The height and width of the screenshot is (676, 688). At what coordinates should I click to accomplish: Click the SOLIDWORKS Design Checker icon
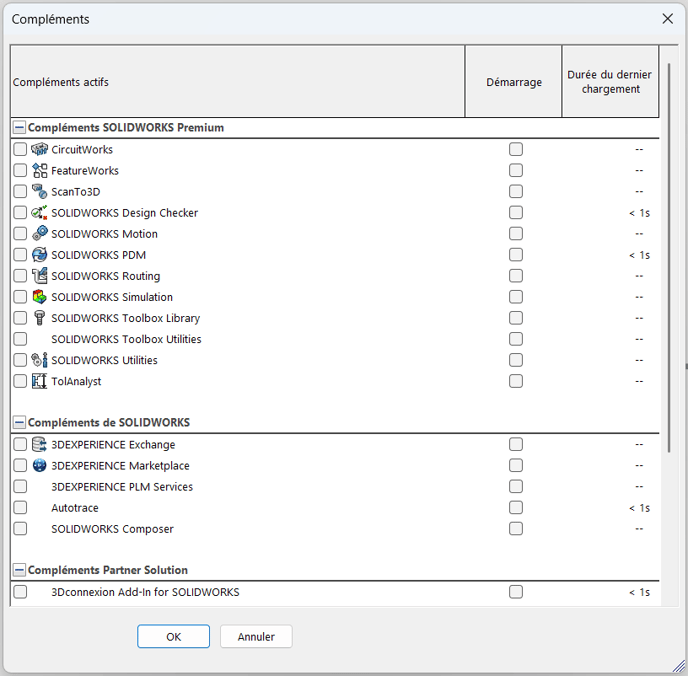[x=39, y=212]
